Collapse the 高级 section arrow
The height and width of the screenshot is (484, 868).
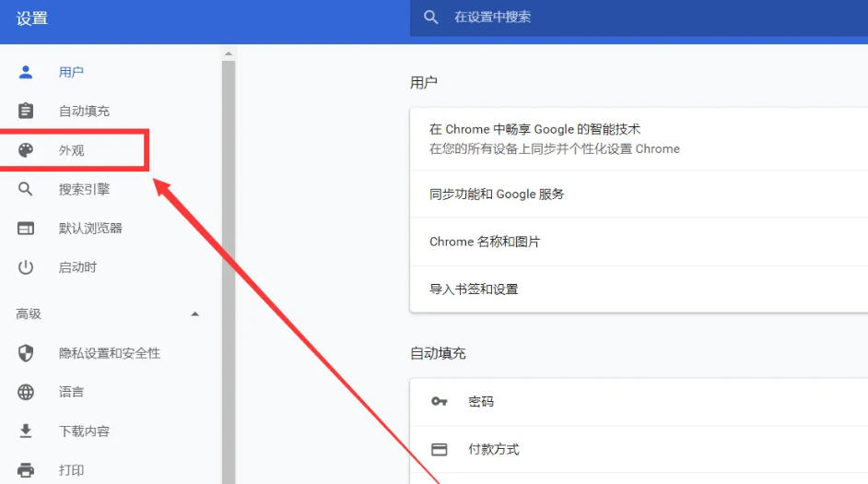tap(194, 314)
